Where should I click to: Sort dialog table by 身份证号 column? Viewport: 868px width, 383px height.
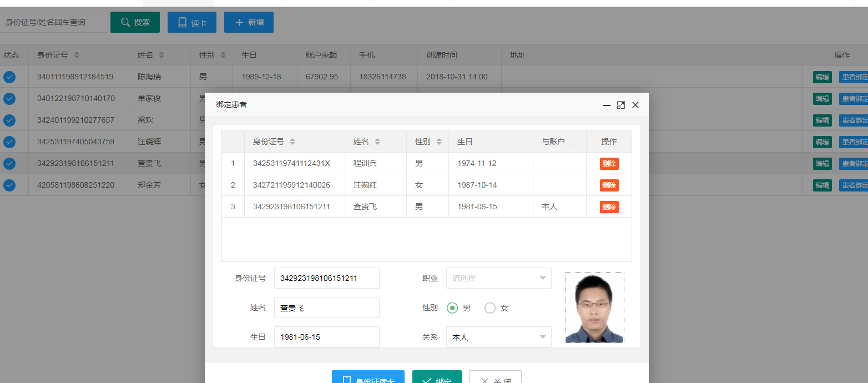pyautogui.click(x=292, y=142)
